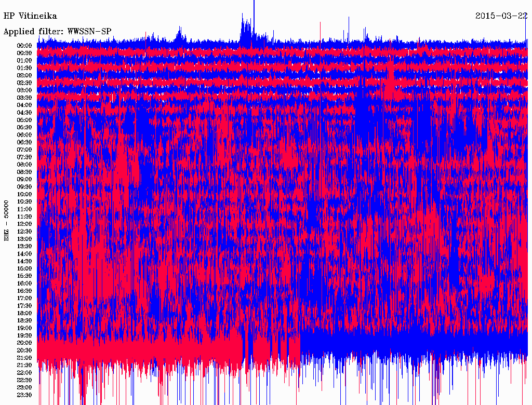Select the 03:30 time label
Screen dimensions: 532x405
pyautogui.click(x=24, y=98)
